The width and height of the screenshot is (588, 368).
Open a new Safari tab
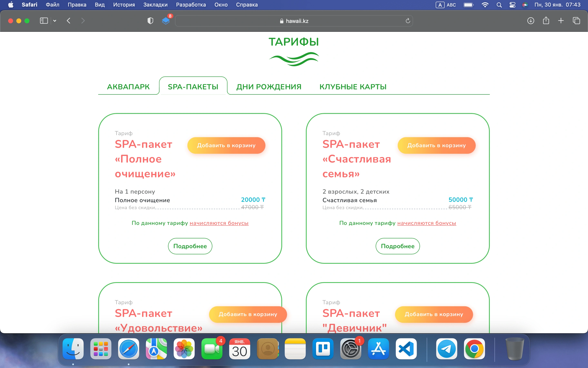coord(561,21)
